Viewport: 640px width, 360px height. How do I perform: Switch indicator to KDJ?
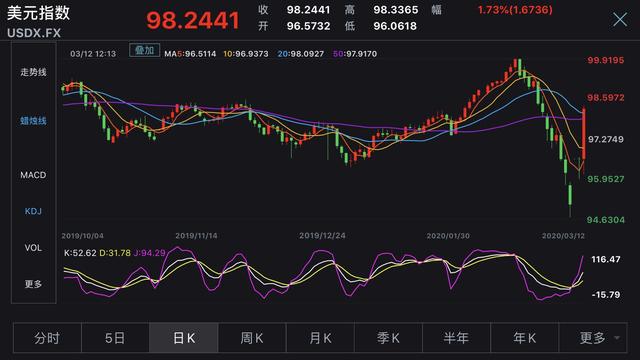click(x=33, y=211)
